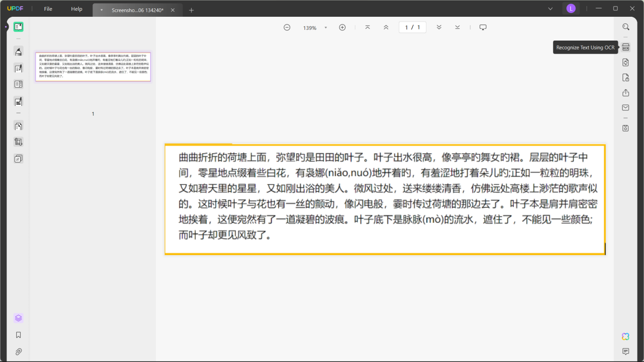Open the UPDF AI assistant icon
Viewport: 644px width, 362px height.
625,336
